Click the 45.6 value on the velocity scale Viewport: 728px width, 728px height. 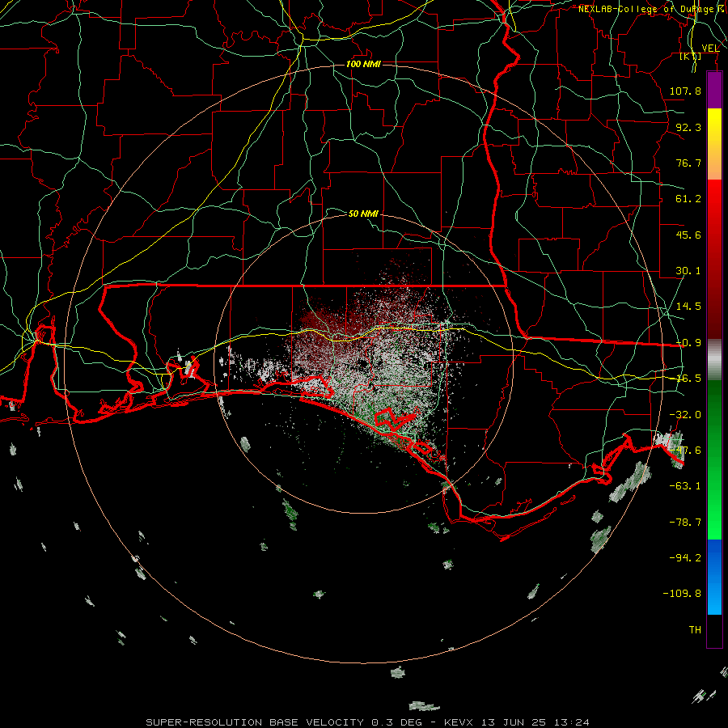coord(688,235)
